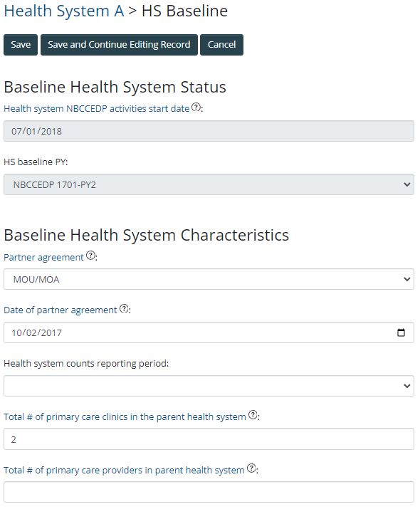Click help icon beside NBCCEDP activities start date

196,107
